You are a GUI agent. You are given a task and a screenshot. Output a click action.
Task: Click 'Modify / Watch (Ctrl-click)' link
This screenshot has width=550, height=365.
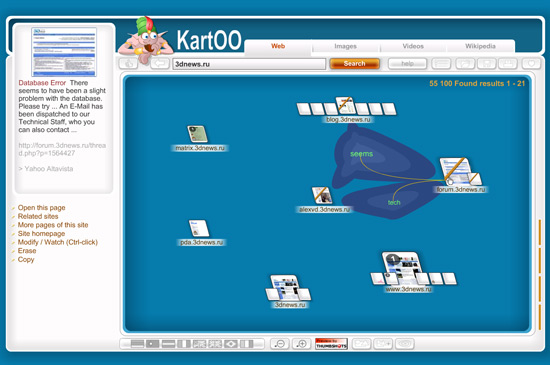[x=58, y=242]
